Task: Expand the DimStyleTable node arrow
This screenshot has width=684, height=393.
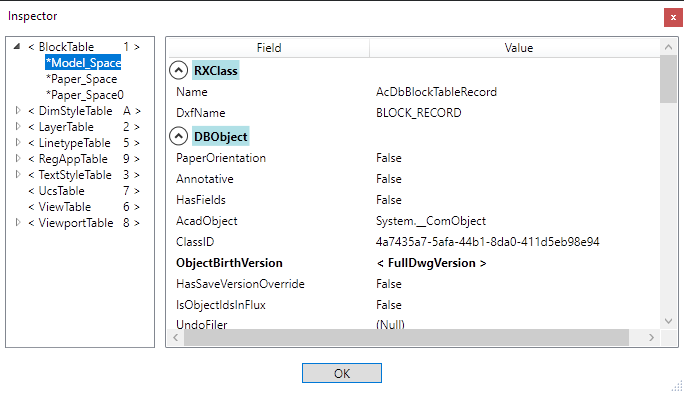Action: tap(18, 110)
